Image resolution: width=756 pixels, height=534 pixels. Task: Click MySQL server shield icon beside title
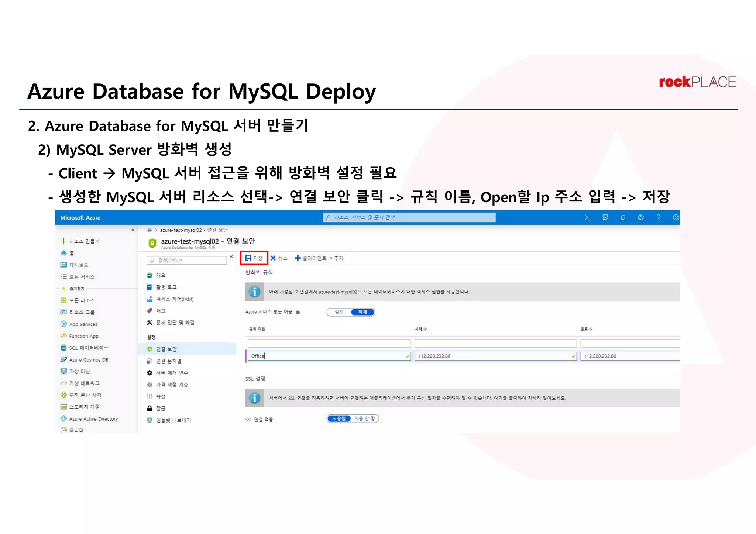coord(152,243)
